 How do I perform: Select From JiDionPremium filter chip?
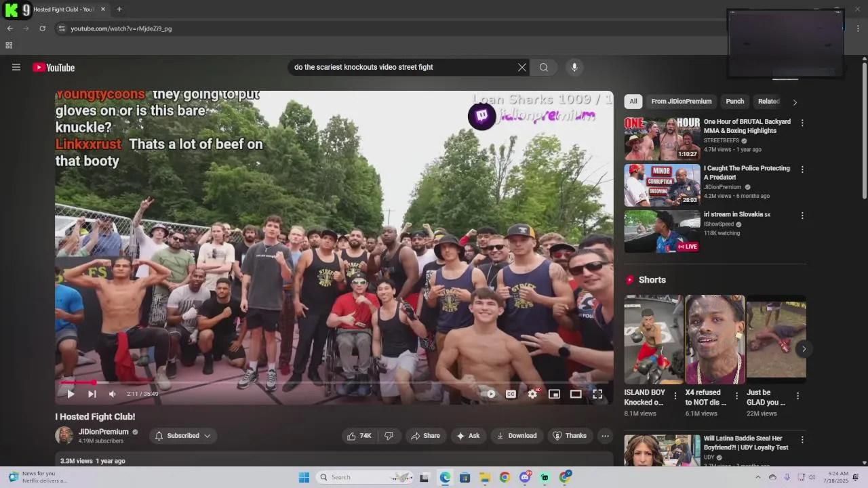682,102
